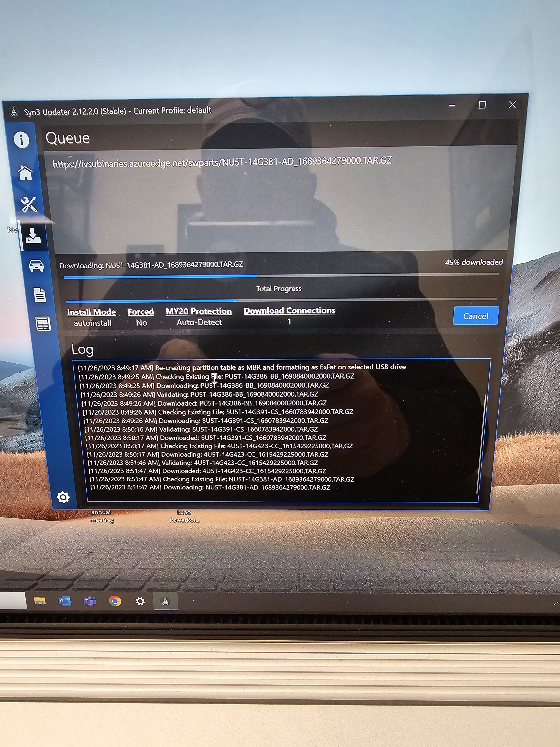The height and width of the screenshot is (747, 560).
Task: Click the Install Mode heading
Action: (x=91, y=312)
